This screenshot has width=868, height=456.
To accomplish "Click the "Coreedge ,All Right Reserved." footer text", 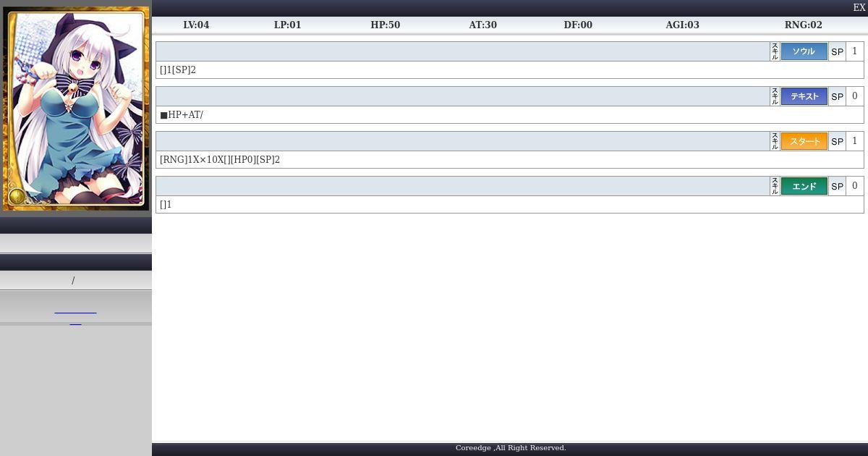I will tap(511, 448).
